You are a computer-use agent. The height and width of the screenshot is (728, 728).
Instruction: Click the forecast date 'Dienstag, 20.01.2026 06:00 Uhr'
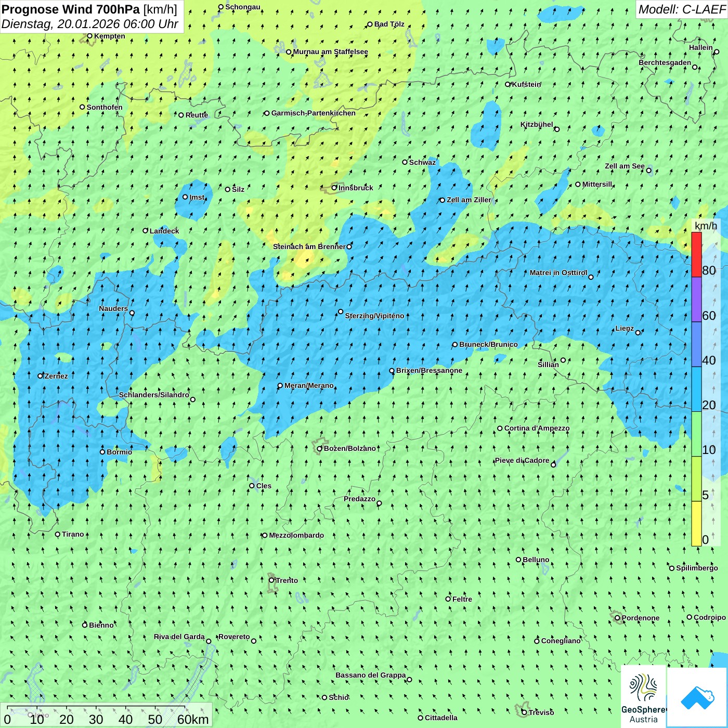point(90,24)
